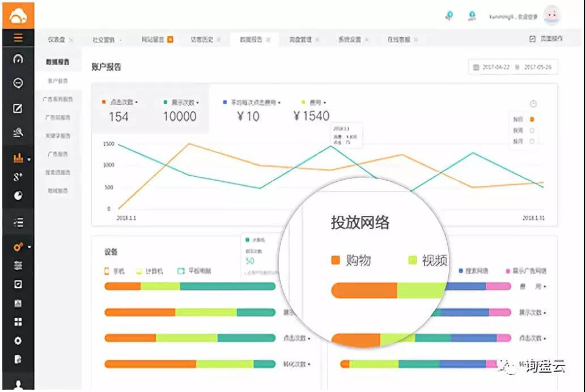
Task: Open the stacked layers sidebar icon
Action: 18,266
